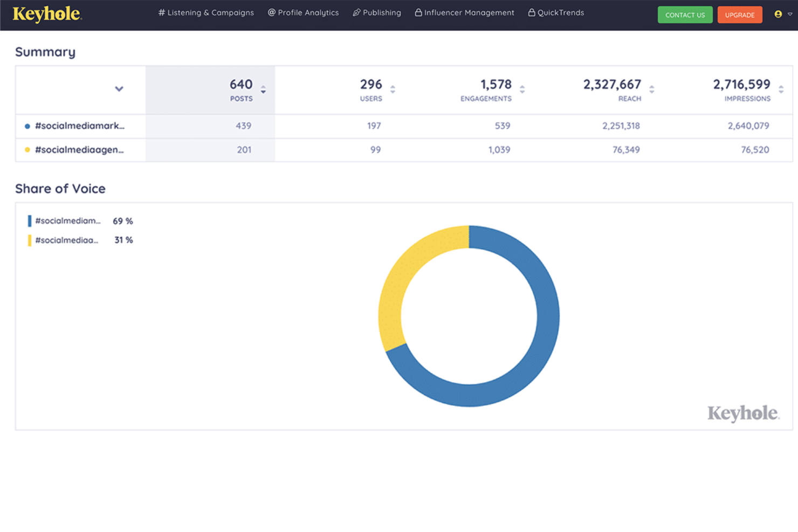Toggle yellow #socialmediaa legend swatch
The image size is (798, 532).
[30, 240]
